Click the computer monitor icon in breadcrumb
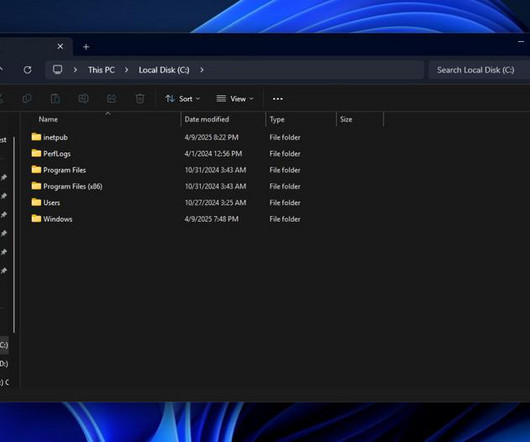The height and width of the screenshot is (442, 530). (57, 70)
